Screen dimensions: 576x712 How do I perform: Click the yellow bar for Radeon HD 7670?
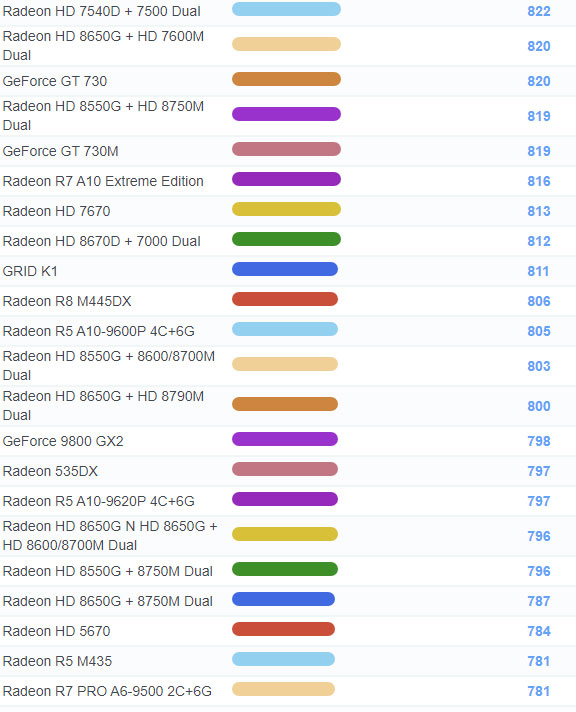click(x=286, y=209)
